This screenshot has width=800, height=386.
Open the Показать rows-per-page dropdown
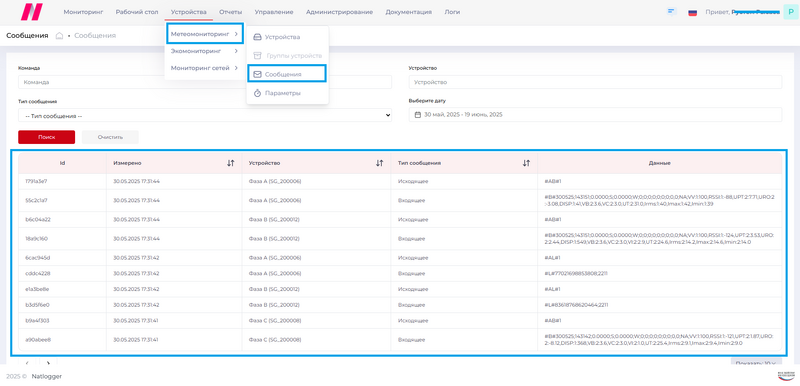[756, 364]
